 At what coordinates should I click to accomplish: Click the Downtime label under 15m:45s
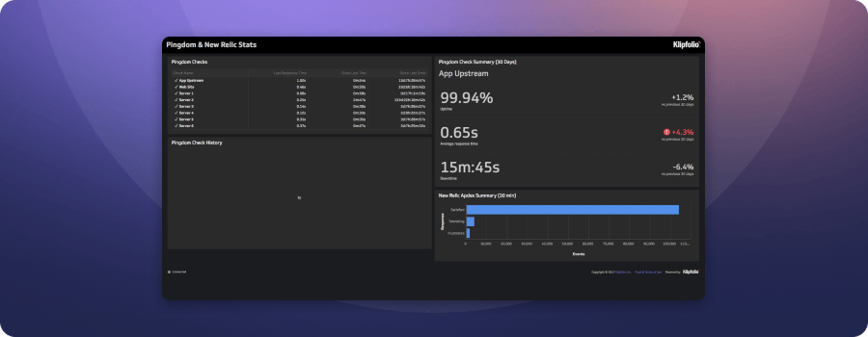(448, 178)
